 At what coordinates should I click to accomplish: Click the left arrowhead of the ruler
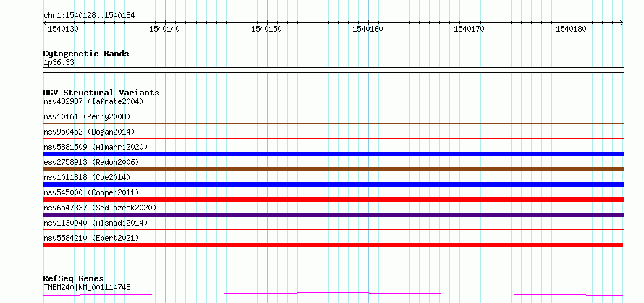point(45,23)
